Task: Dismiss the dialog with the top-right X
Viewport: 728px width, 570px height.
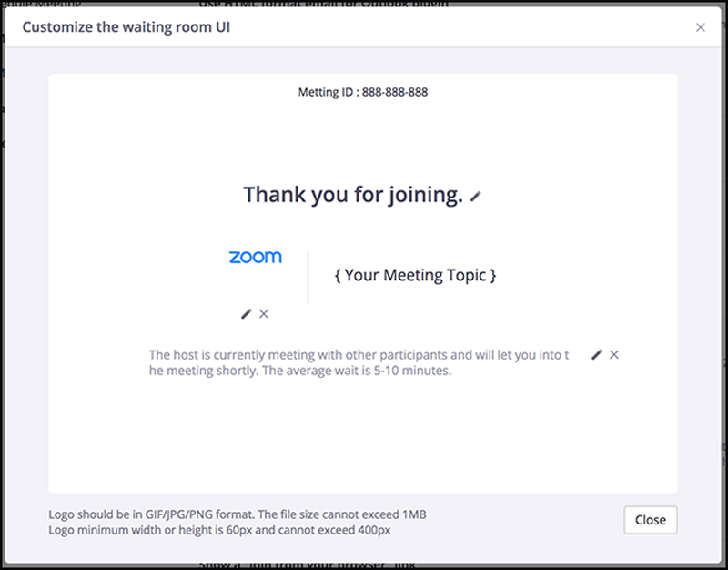Action: click(x=701, y=27)
